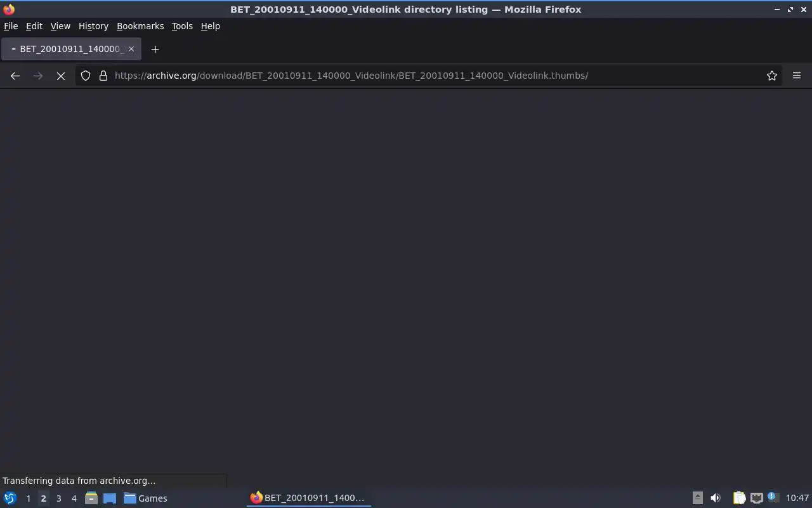The width and height of the screenshot is (812, 508).
Task: Open the History menu
Action: click(93, 26)
